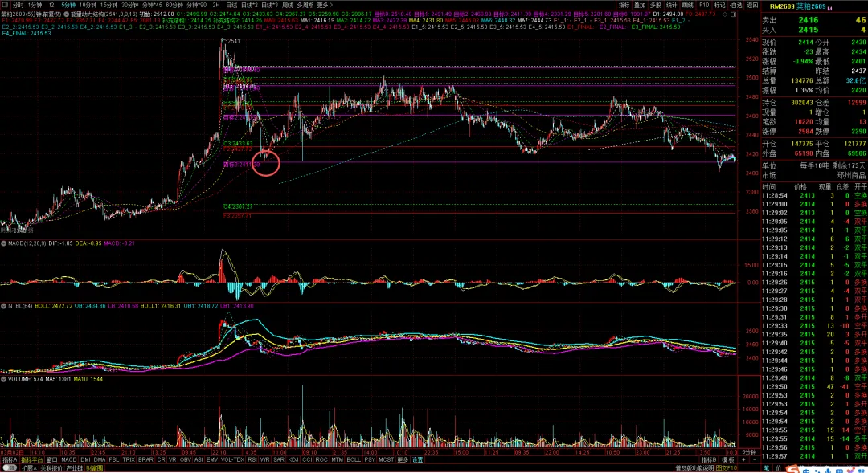Click the 买入 price 2415

[809, 30]
